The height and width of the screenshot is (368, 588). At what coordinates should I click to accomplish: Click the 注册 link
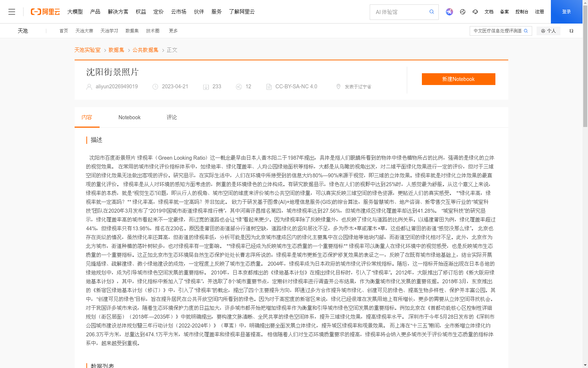539,12
